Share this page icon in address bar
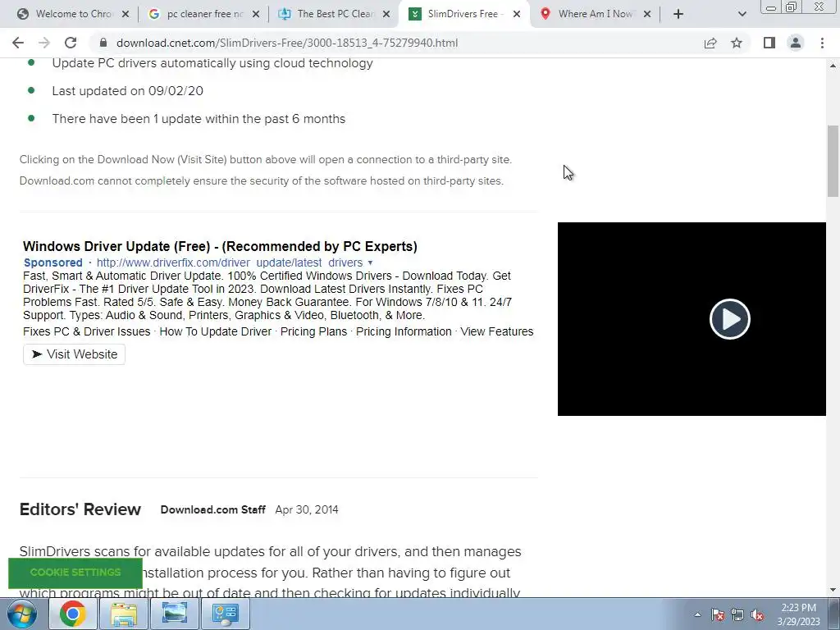 tap(710, 43)
